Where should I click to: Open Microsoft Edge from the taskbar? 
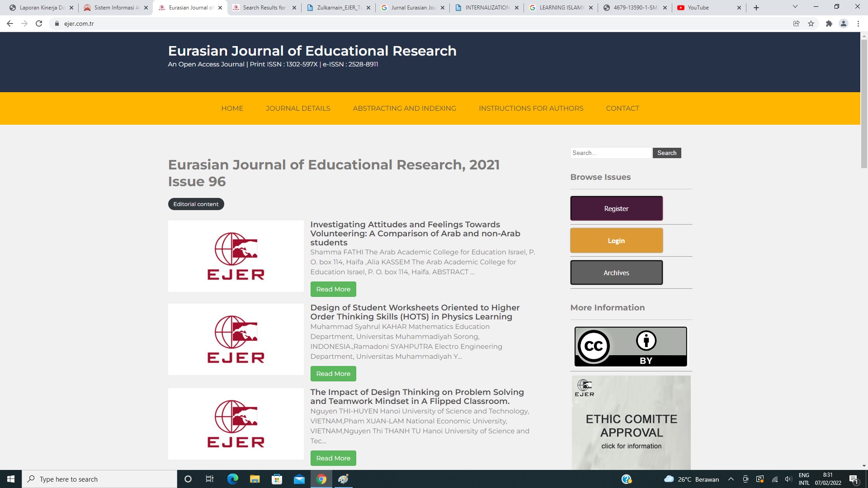click(233, 479)
